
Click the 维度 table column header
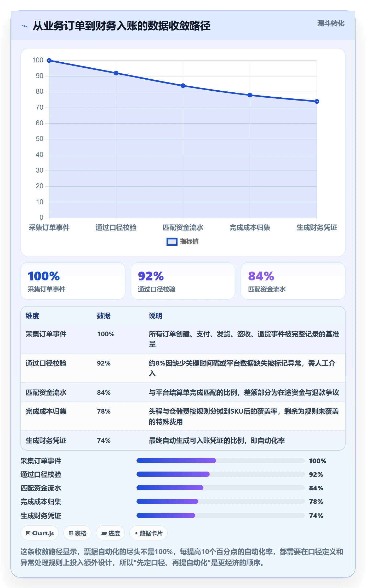[x=32, y=316]
